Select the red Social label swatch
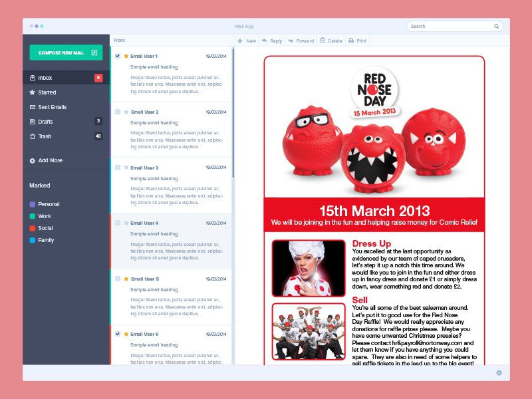Image resolution: width=532 pixels, height=399 pixels. click(x=33, y=228)
